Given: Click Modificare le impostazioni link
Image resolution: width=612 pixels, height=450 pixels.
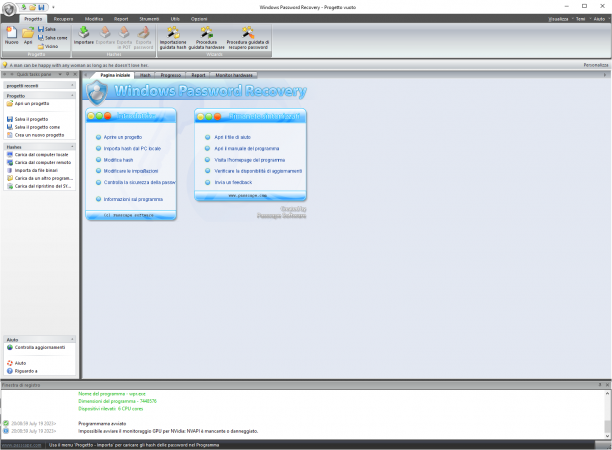Looking at the screenshot, I should coord(131,171).
